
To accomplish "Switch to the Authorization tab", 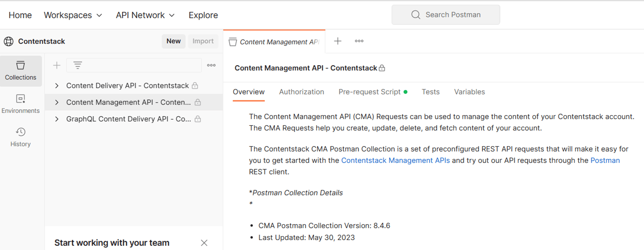I will (302, 92).
